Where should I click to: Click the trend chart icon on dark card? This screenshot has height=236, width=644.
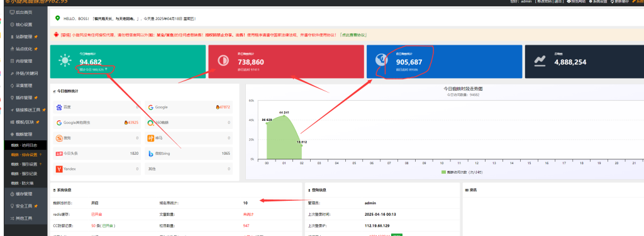tap(540, 61)
